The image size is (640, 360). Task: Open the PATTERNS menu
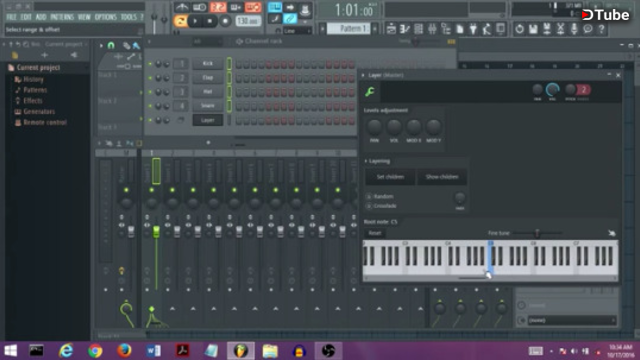pos(62,17)
